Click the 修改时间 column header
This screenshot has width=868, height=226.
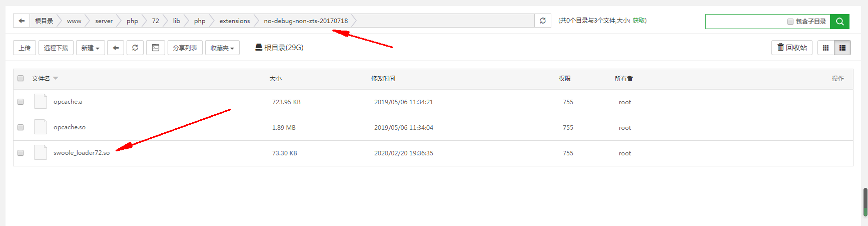(x=383, y=78)
